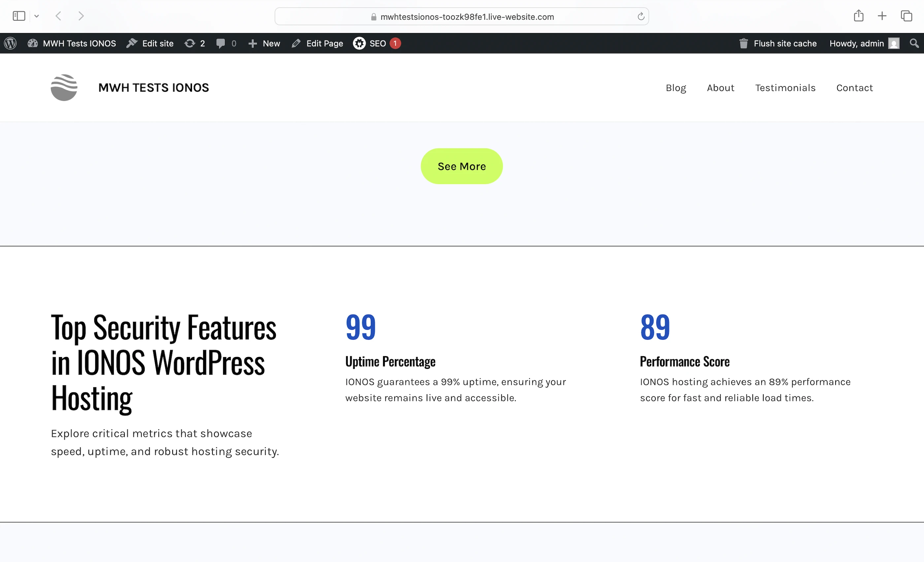The width and height of the screenshot is (924, 562).
Task: Open the Safari sidebar toggle icon
Action: (x=19, y=16)
